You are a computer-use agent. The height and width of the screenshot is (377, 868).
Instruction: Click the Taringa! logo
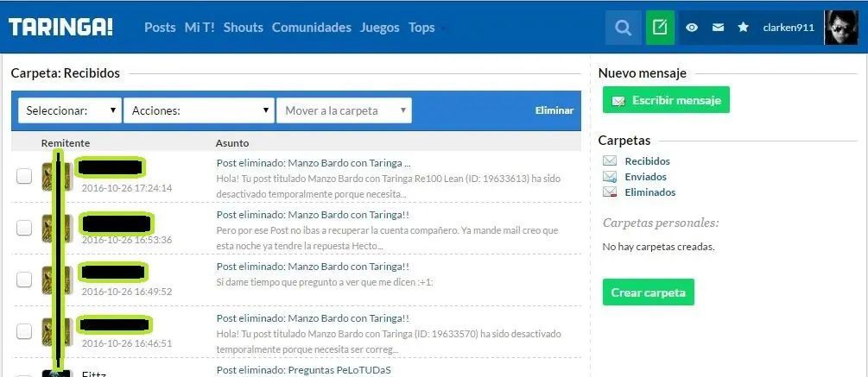61,27
